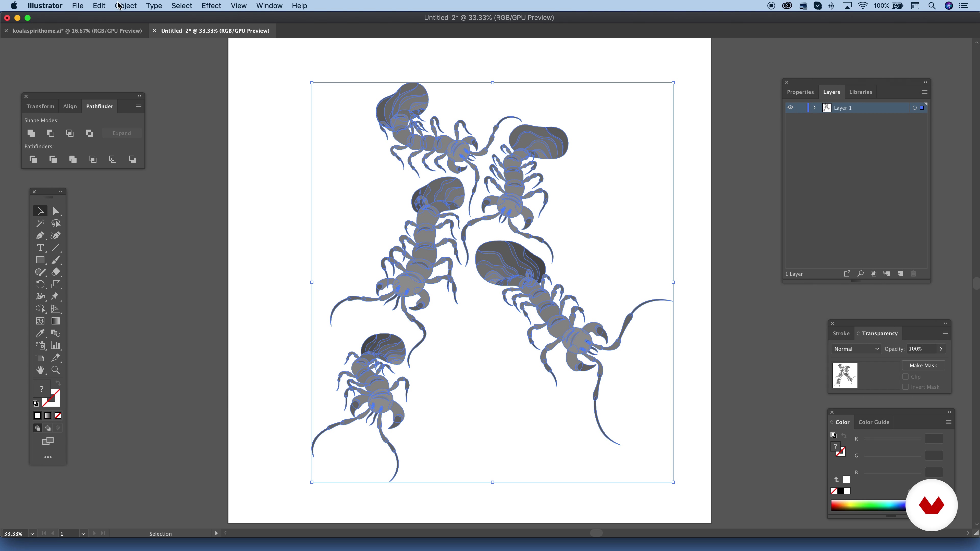Set paint mode to Color in toolbar
This screenshot has height=551, width=980.
[37, 416]
